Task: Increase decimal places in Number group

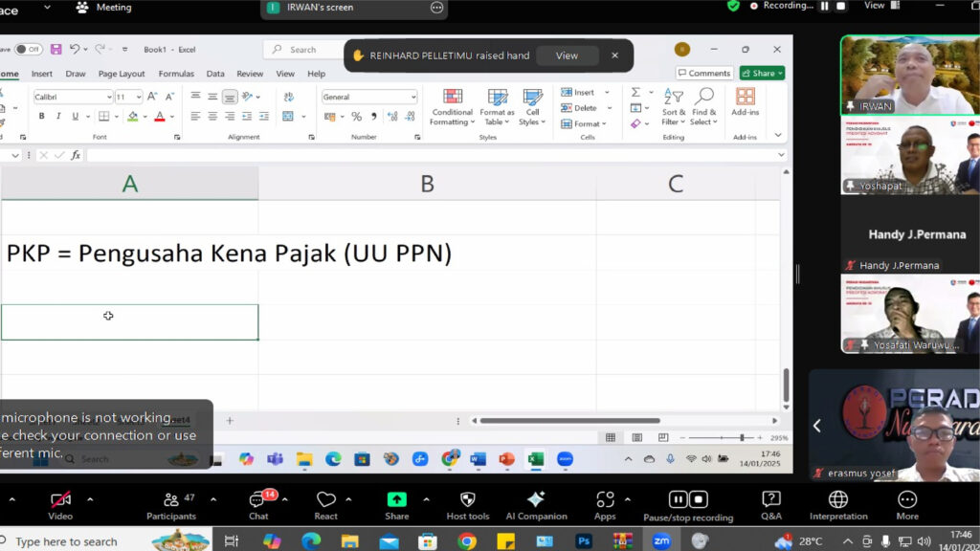Action: tap(392, 116)
